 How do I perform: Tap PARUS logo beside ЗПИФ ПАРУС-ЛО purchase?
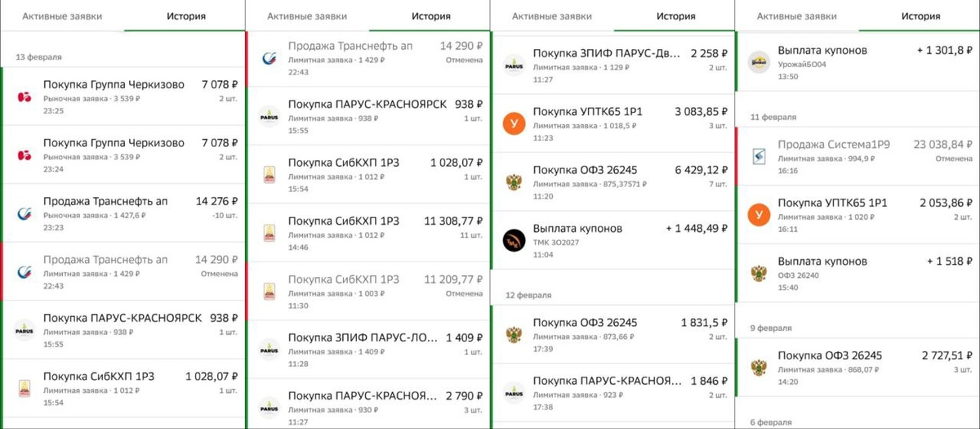[x=269, y=349]
